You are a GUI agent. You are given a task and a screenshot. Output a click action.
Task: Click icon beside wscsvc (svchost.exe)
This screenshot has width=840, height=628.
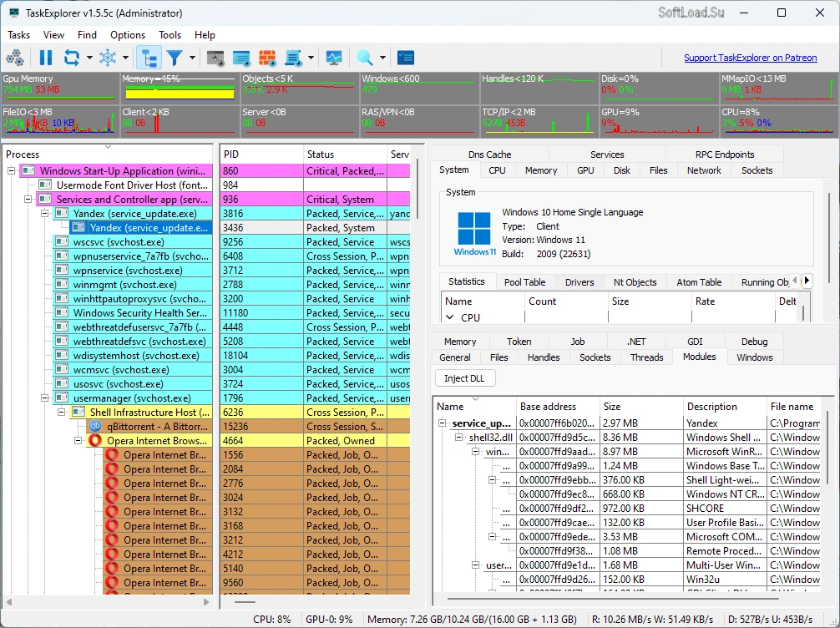[62, 241]
